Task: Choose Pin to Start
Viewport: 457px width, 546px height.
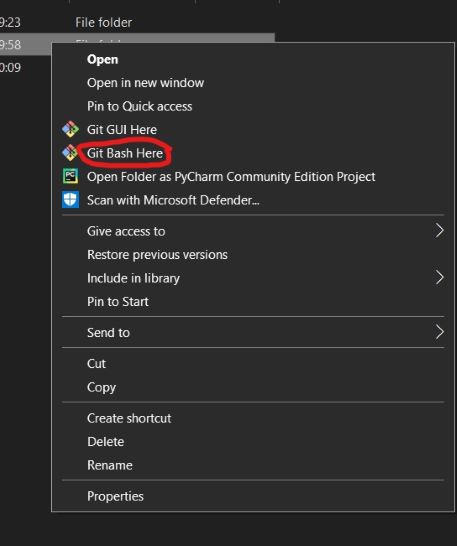Action: [118, 302]
